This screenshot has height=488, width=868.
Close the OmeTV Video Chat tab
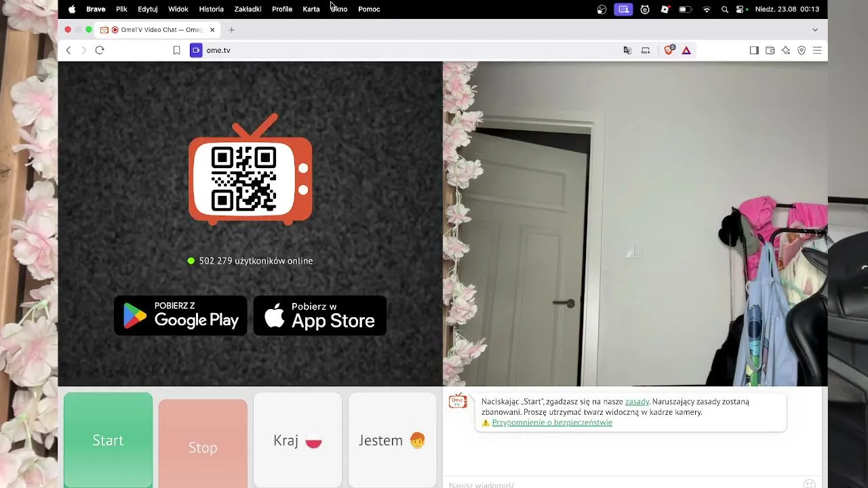[212, 30]
